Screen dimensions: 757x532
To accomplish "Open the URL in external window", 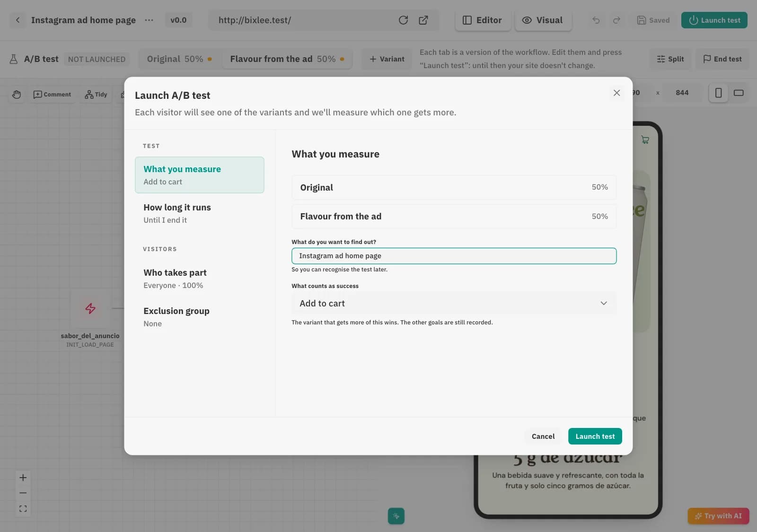I will point(423,20).
